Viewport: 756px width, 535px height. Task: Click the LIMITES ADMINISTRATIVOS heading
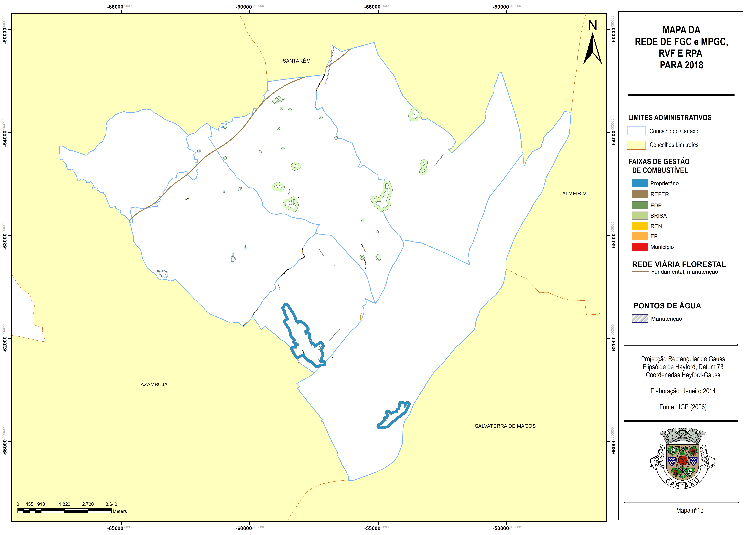[670, 118]
